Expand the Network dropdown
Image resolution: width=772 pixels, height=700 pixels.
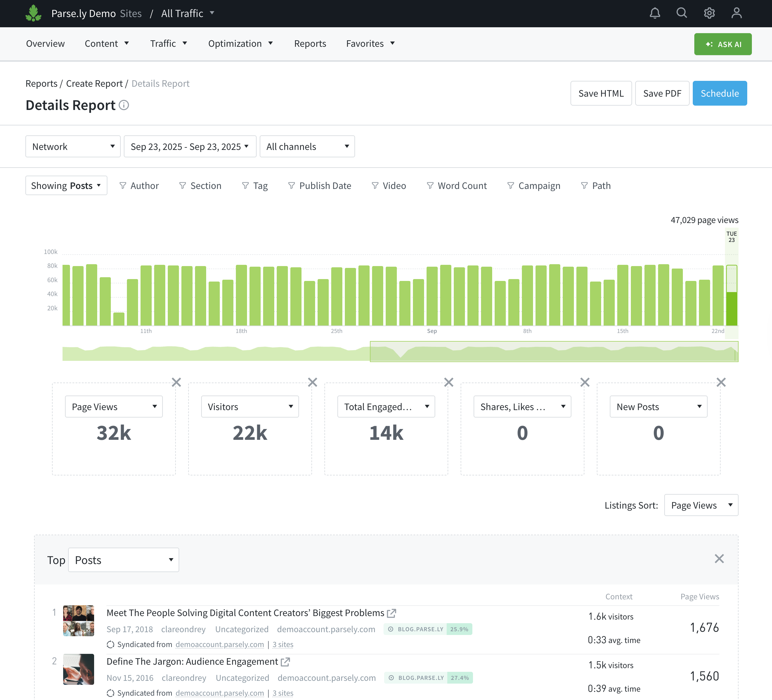pyautogui.click(x=73, y=147)
